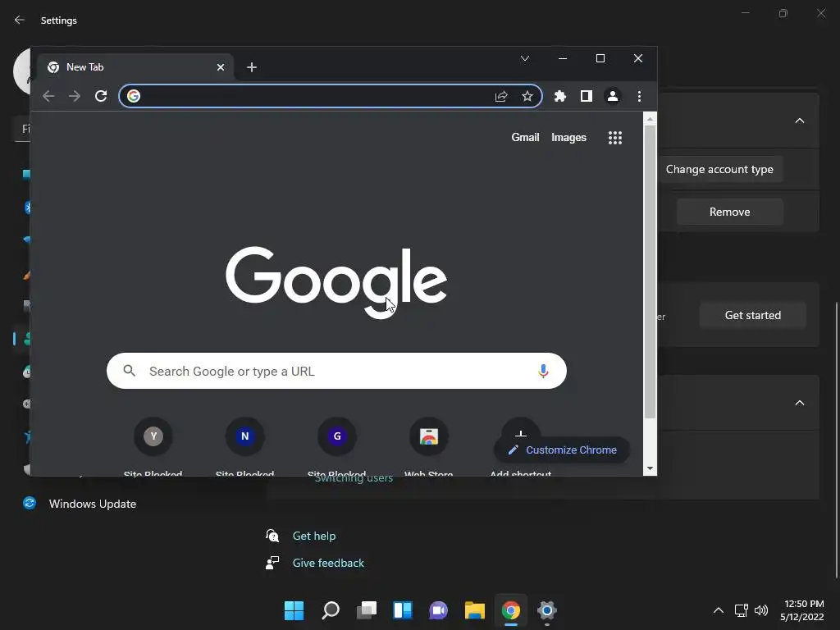Close the New Tab tab
The width and height of the screenshot is (840, 630).
(x=220, y=67)
